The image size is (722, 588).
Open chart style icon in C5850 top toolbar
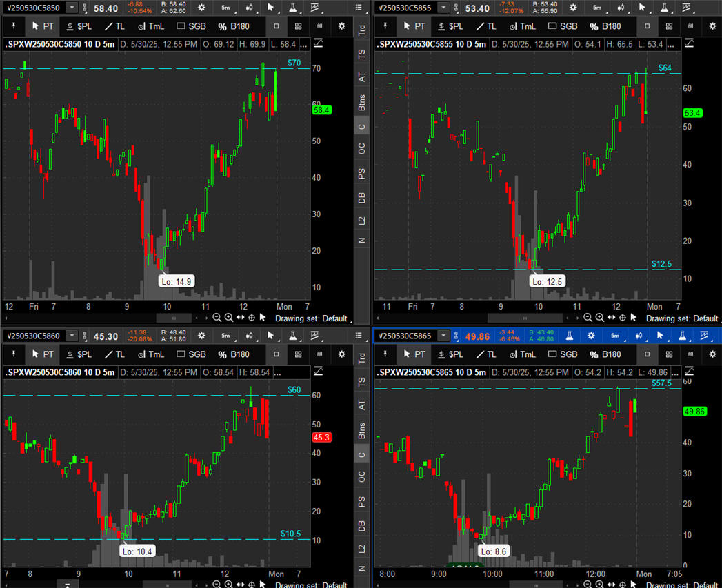click(249, 8)
